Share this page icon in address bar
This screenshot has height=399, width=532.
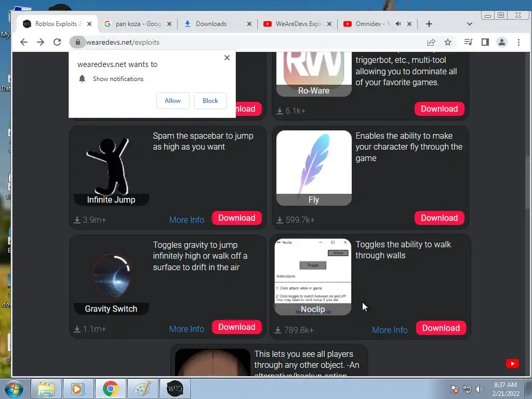tap(431, 42)
